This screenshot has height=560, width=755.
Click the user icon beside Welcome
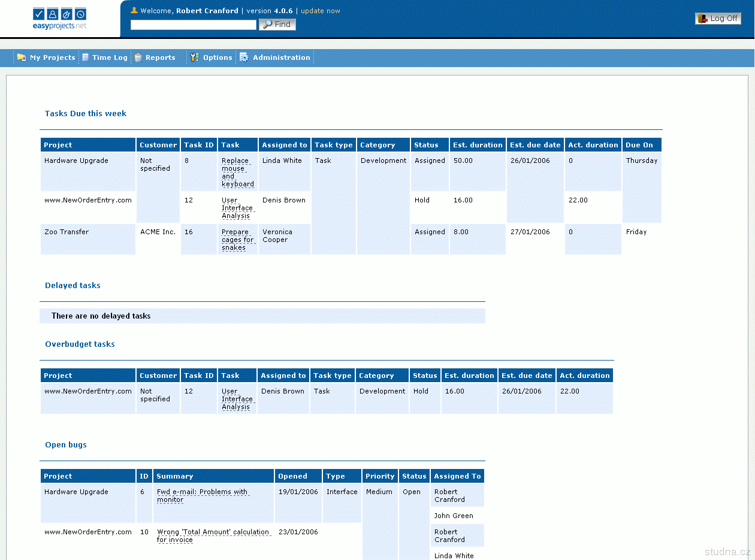click(x=134, y=10)
